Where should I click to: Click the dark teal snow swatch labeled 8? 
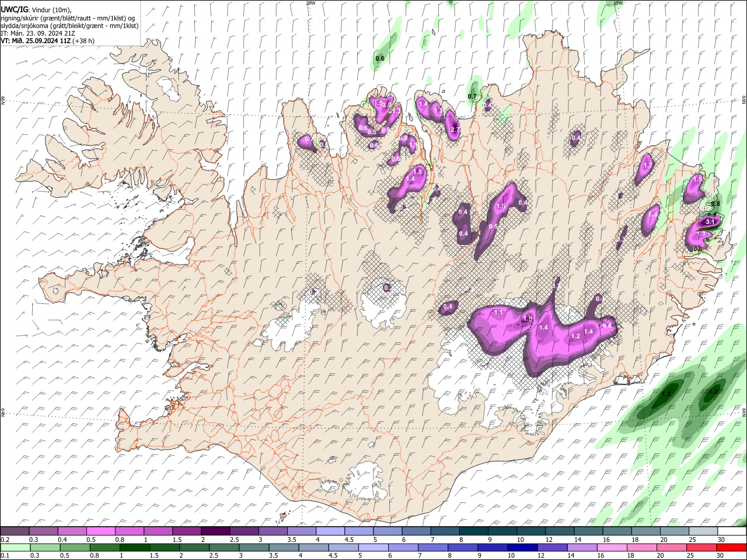(x=473, y=531)
